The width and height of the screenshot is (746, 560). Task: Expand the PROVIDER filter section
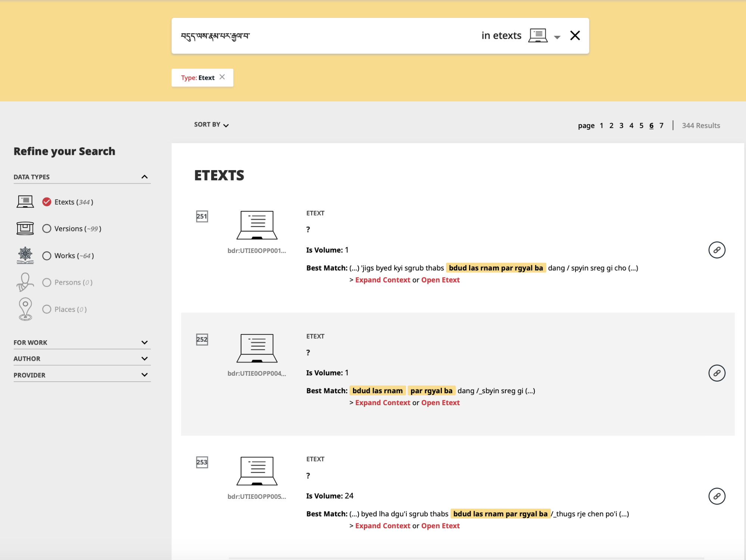(x=144, y=375)
